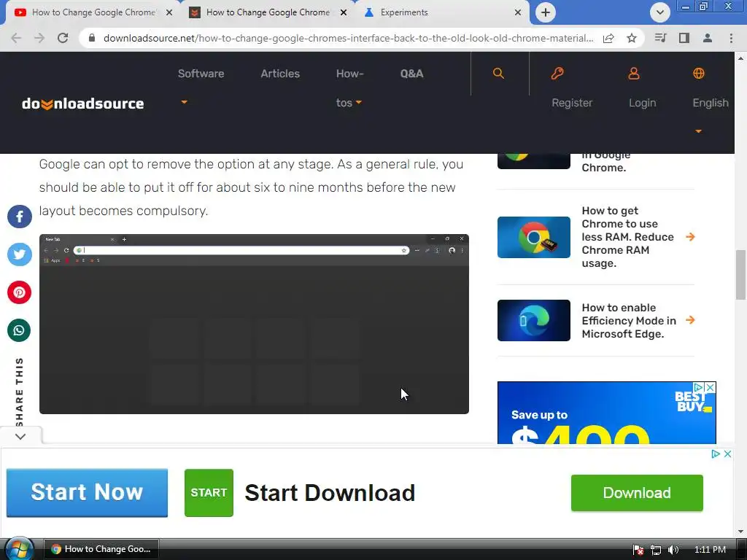The image size is (747, 560).
Task: Share article on Pinterest
Action: click(20, 292)
